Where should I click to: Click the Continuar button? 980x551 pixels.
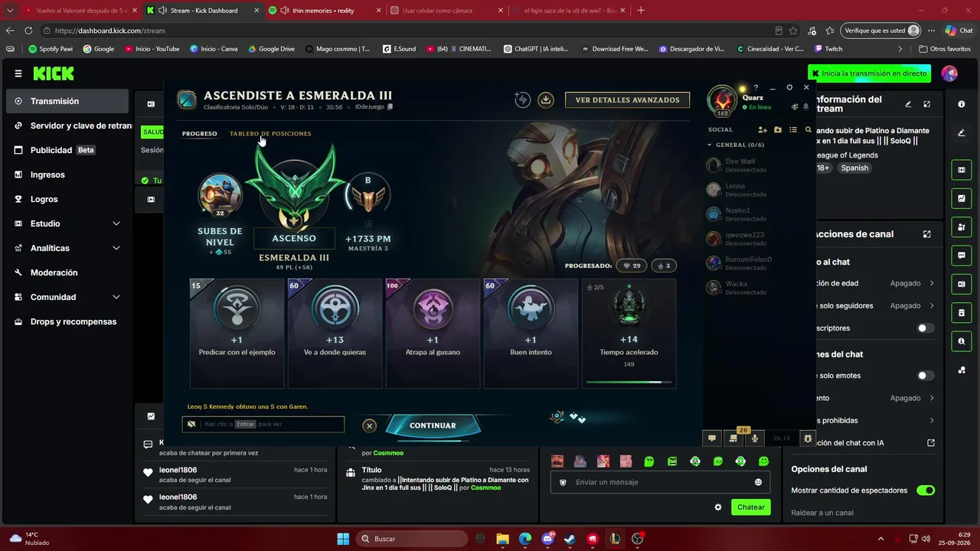[433, 425]
